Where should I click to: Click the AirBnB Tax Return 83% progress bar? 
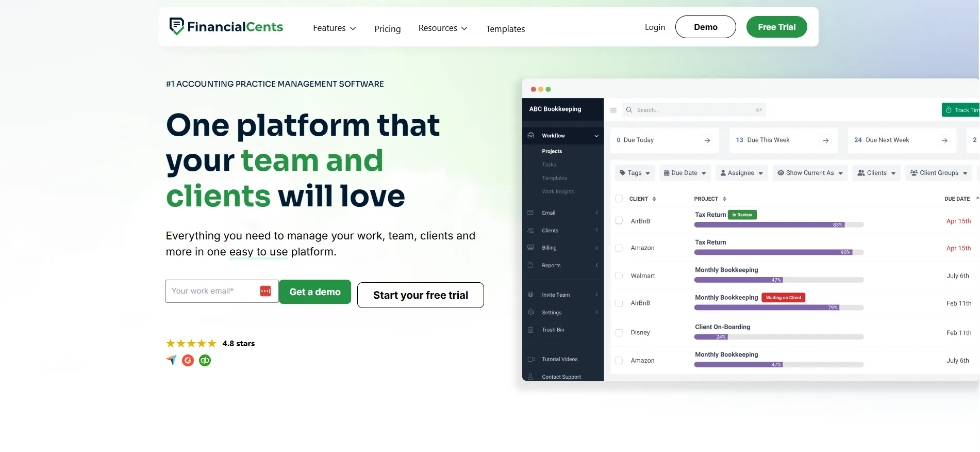pyautogui.click(x=778, y=225)
